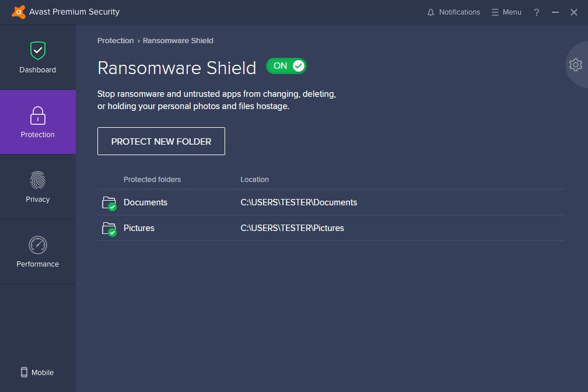Select the Pictures location path text

(292, 228)
